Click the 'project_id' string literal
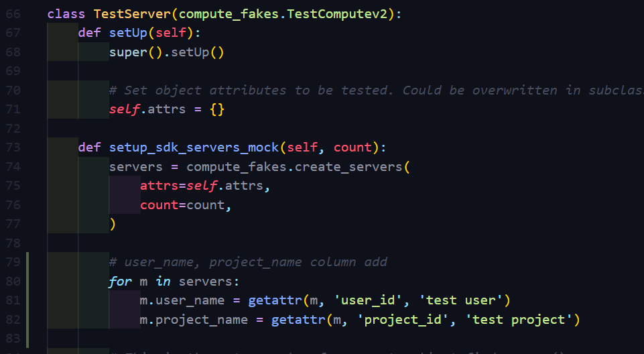The width and height of the screenshot is (644, 354). 403,320
